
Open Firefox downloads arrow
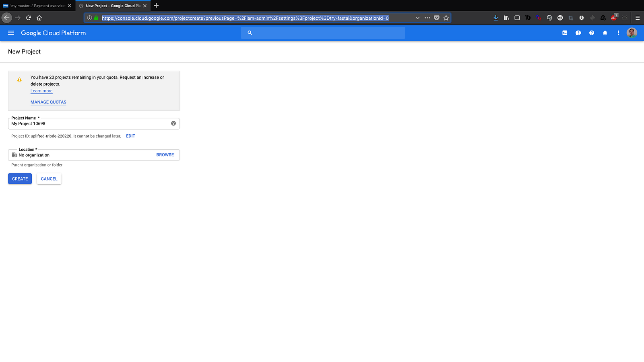(x=495, y=18)
